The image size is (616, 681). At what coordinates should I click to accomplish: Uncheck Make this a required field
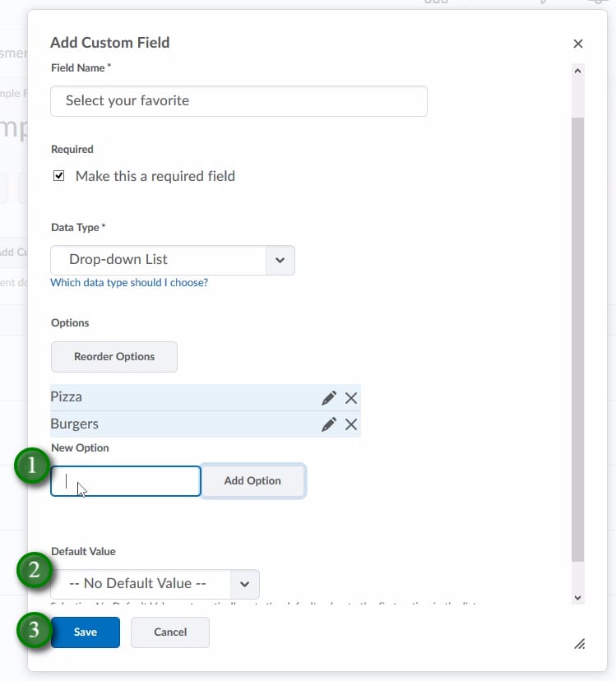coord(59,176)
